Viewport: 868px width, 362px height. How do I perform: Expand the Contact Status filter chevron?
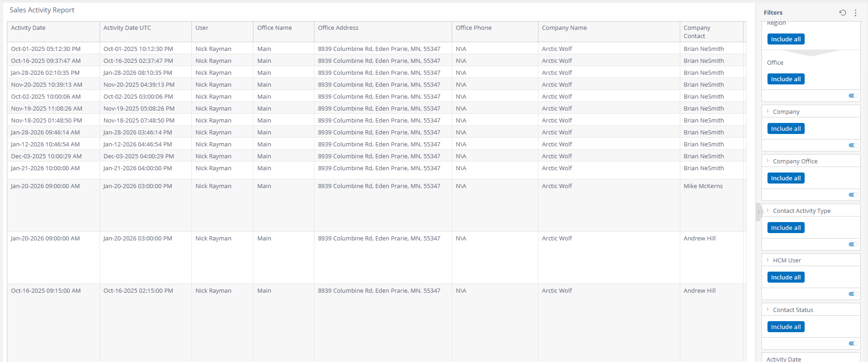tap(767, 310)
